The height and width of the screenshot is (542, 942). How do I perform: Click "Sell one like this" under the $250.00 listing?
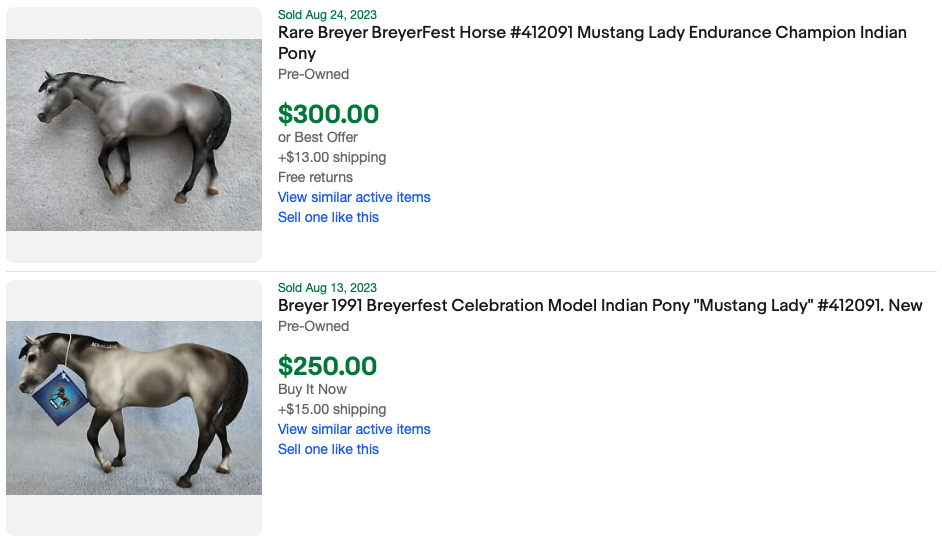[x=328, y=449]
